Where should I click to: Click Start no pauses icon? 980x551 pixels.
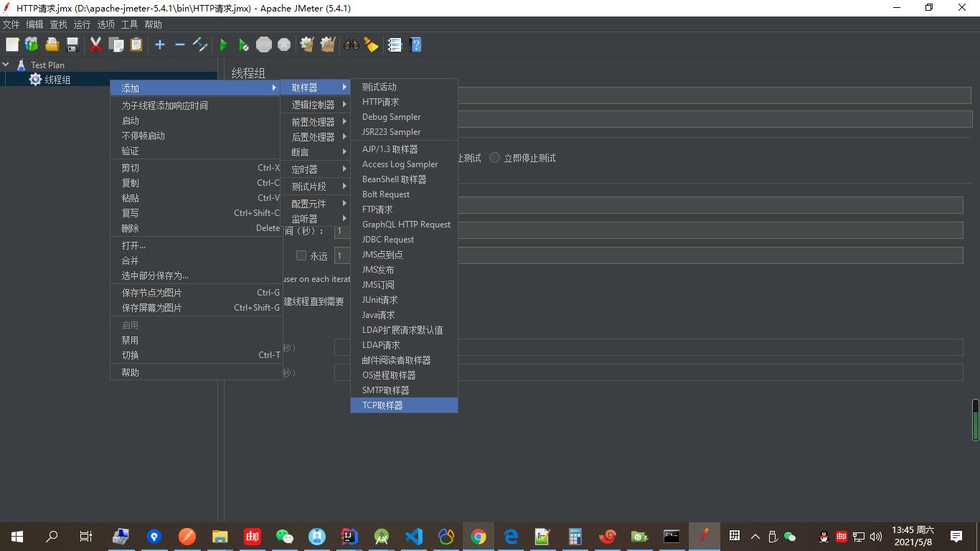pos(243,44)
